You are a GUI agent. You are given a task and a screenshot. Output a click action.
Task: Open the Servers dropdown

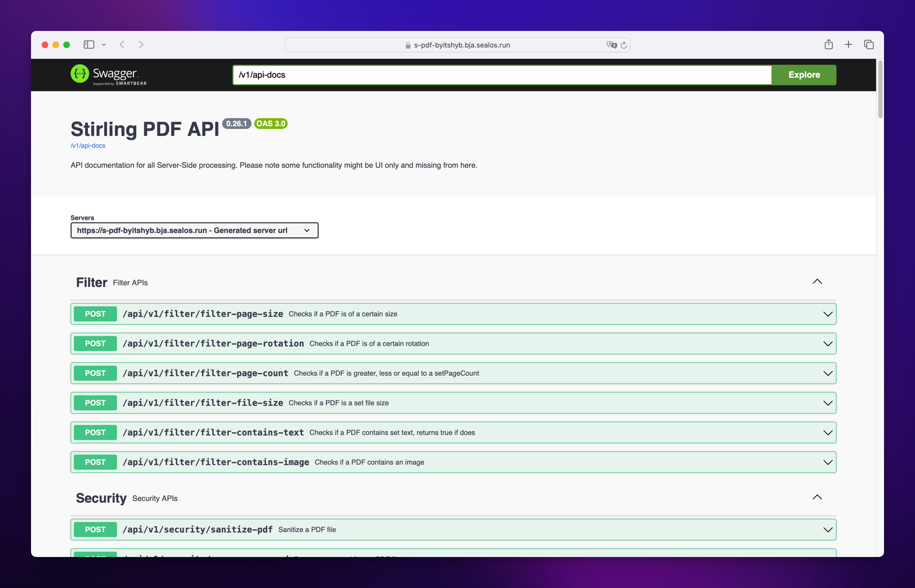coord(194,230)
